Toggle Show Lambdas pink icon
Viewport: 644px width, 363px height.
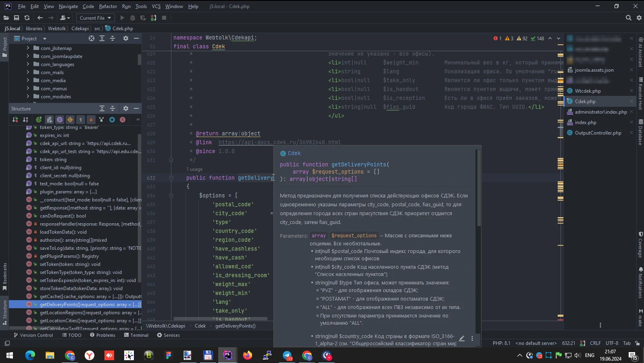(x=123, y=120)
